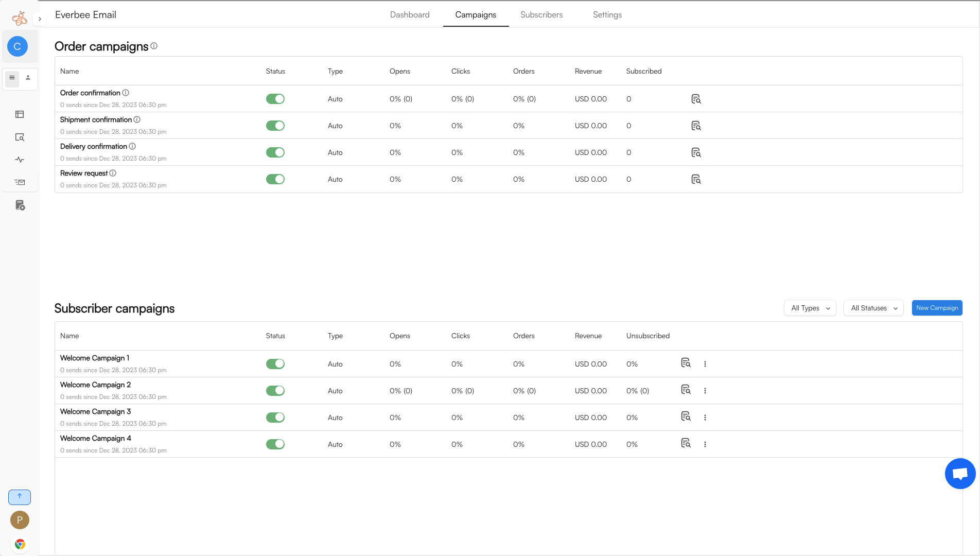Preview the Order confirmation campaign
This screenshot has width=980, height=556.
pos(696,99)
